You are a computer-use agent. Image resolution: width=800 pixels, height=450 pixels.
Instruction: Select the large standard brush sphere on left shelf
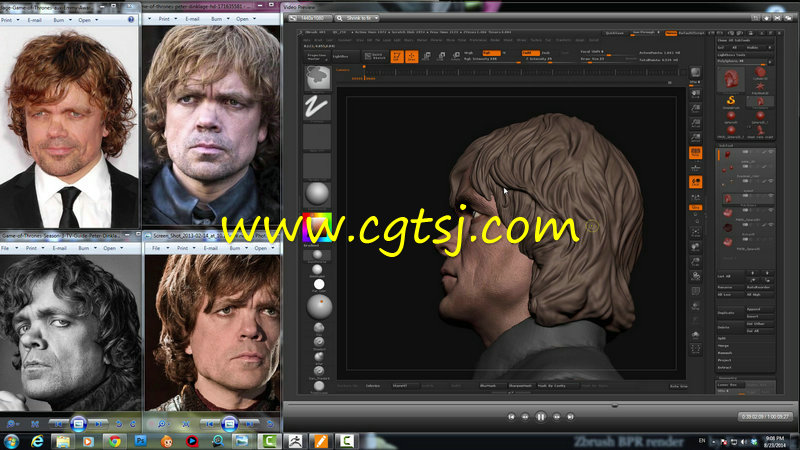click(x=319, y=306)
